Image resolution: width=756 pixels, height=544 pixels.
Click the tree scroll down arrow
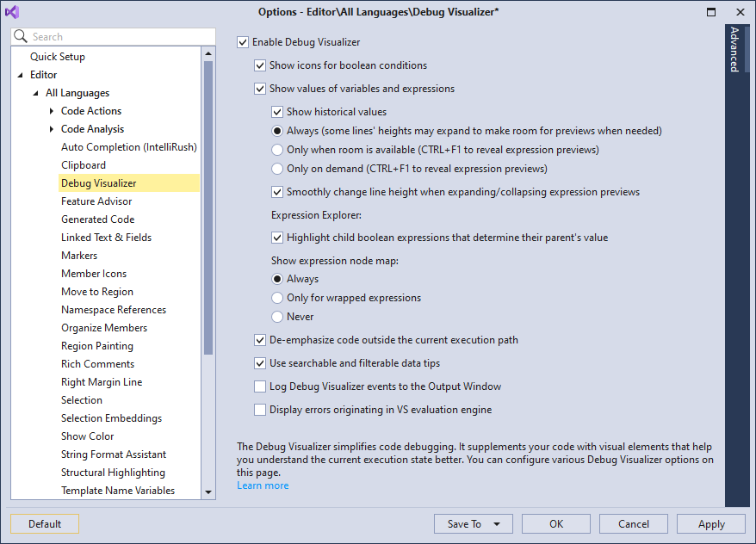click(x=208, y=492)
